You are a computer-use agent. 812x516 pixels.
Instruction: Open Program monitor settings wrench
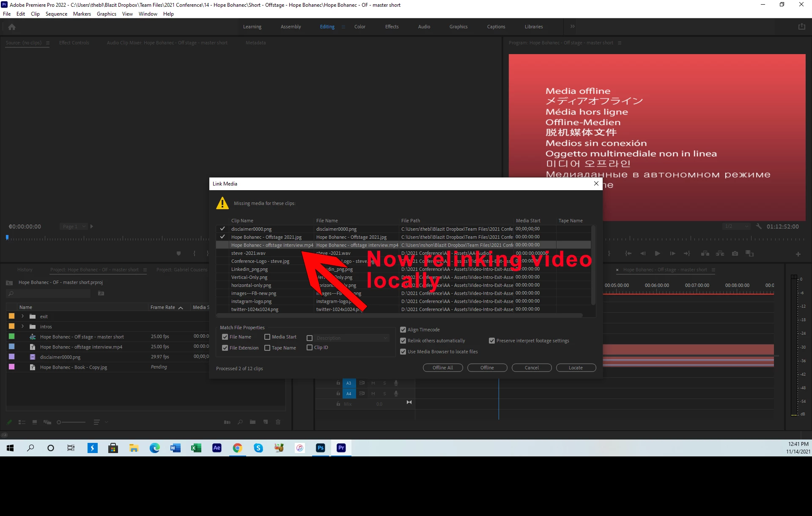coord(759,227)
